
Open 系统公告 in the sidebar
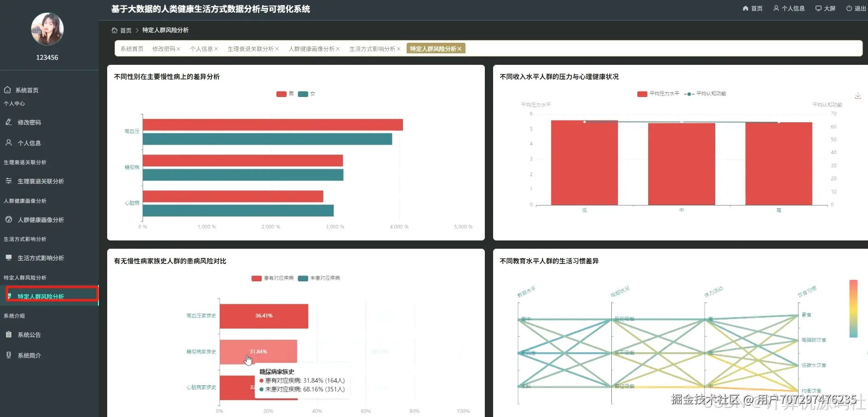click(x=29, y=335)
